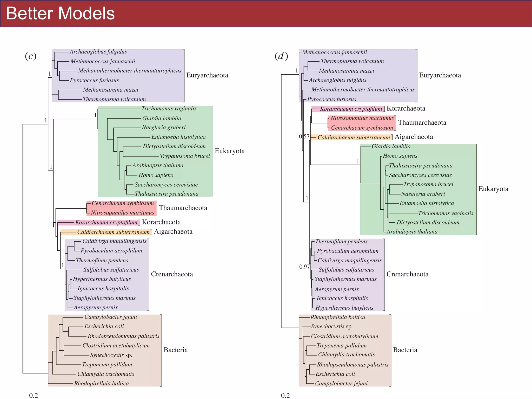Click the 0.2 scale label under panel (c)
Screen dimensions: 532x399
coord(34,395)
